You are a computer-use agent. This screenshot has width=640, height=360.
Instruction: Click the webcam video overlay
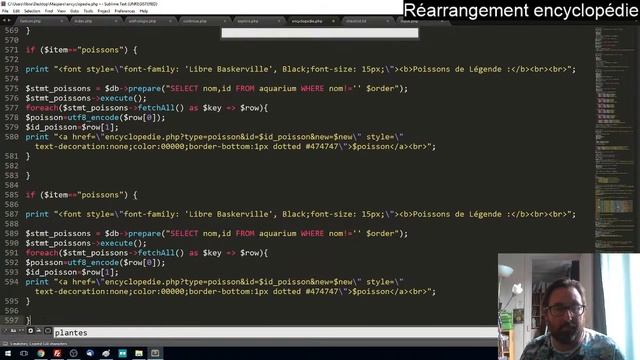569,307
